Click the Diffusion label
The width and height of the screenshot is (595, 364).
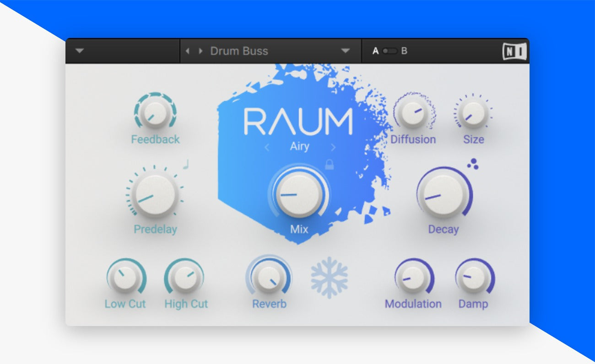click(x=413, y=139)
